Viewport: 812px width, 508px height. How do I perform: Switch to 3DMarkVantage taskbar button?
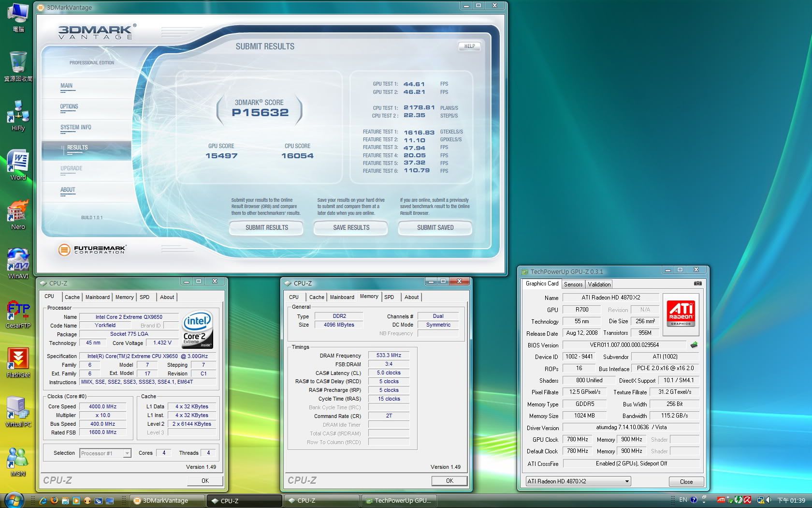pos(167,501)
